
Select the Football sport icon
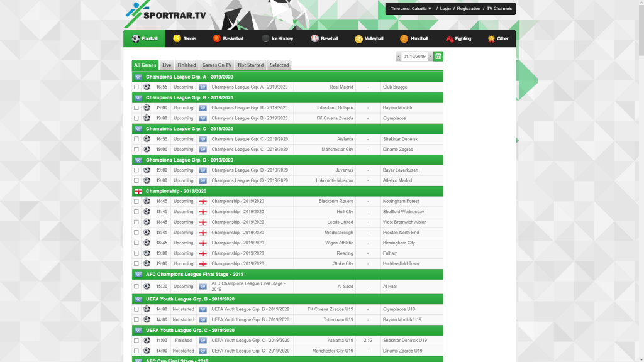coord(136,38)
